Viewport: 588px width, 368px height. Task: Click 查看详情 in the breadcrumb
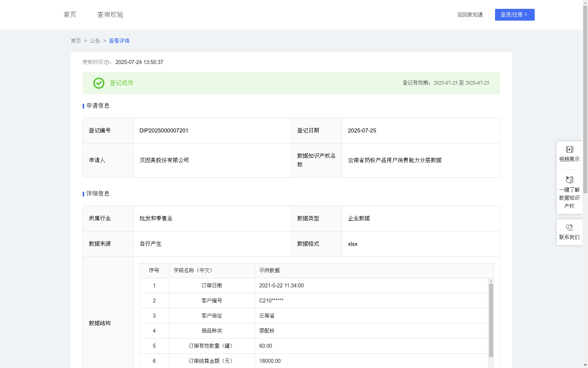tap(119, 41)
